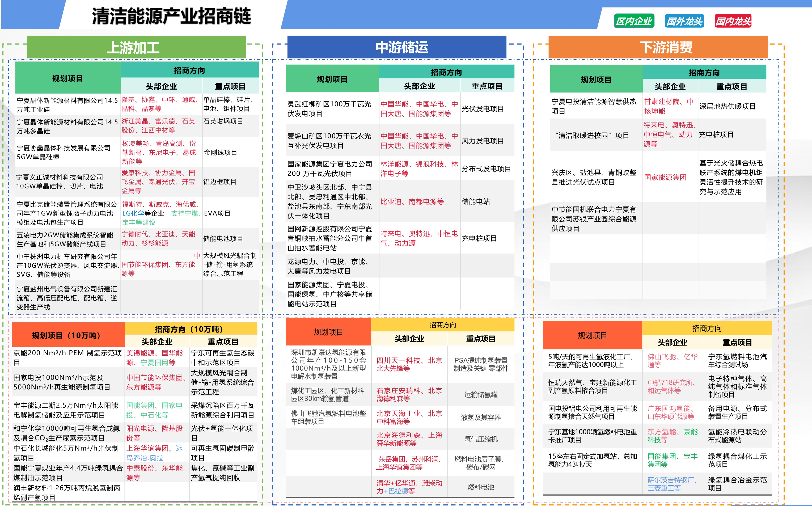Click 规划项目（10万吨）orange header
This screenshot has width=812, height=506.
pyautogui.click(x=68, y=335)
